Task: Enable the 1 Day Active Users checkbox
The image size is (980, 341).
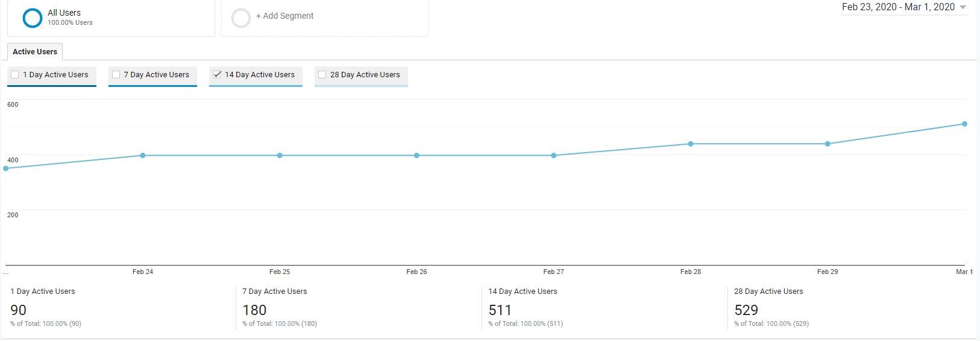Action: [x=15, y=75]
